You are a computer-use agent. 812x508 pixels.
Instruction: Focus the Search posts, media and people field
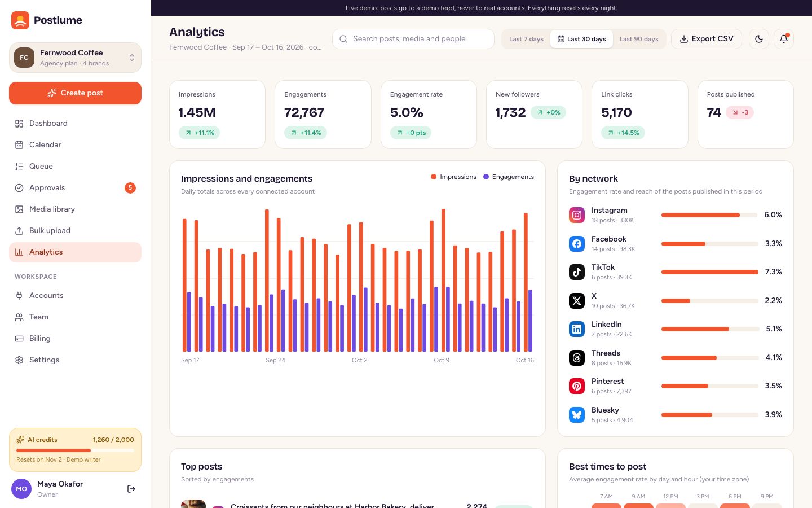[413, 39]
